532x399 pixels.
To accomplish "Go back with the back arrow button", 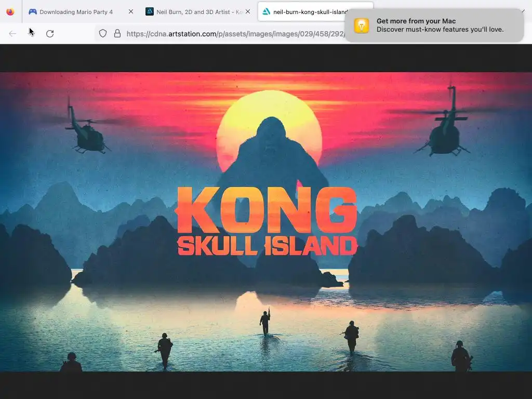I will pos(12,34).
